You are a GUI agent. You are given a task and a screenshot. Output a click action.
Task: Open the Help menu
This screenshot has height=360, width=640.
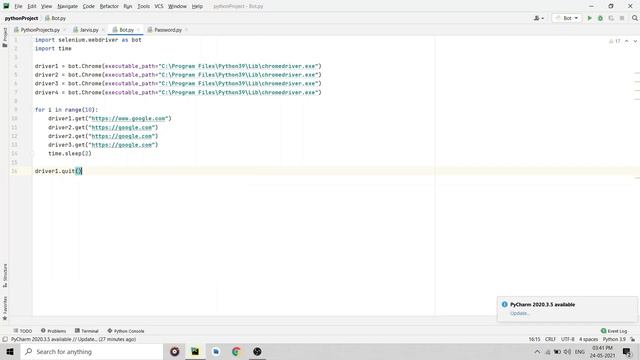pos(197,6)
